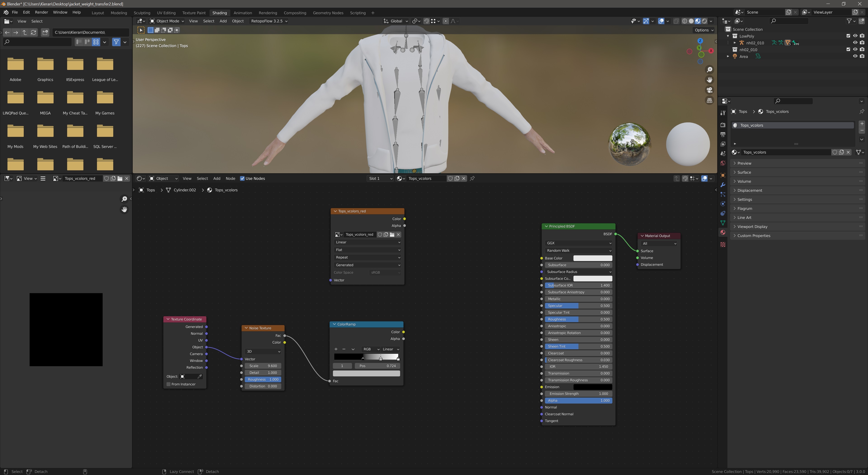
Task: Click Emission black color swatch
Action: [x=593, y=387]
